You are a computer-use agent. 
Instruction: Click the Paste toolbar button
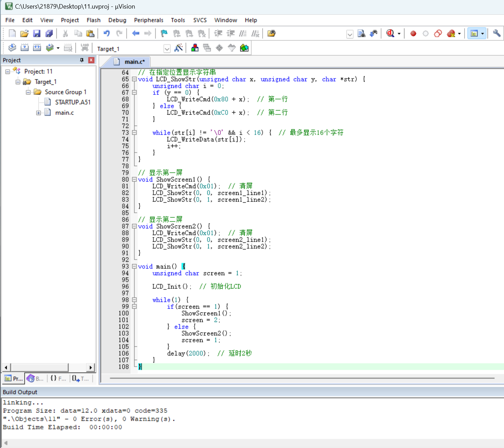[90, 33]
